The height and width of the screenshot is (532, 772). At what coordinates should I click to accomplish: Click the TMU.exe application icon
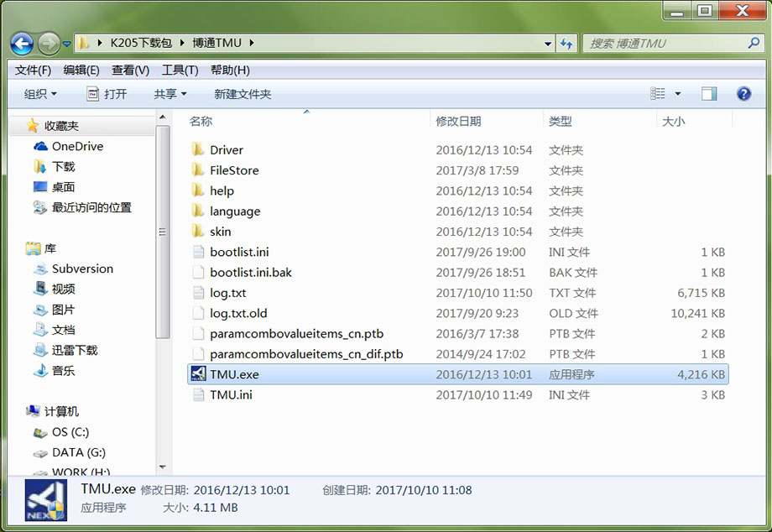(x=198, y=374)
